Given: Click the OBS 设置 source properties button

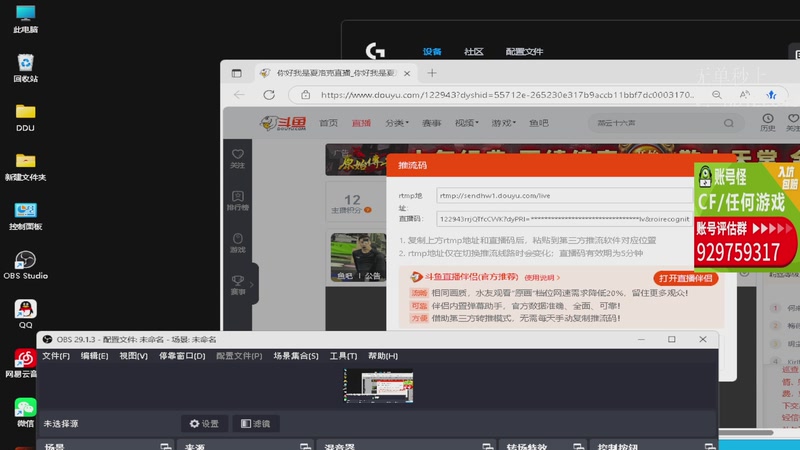Looking at the screenshot, I should pos(204,423).
